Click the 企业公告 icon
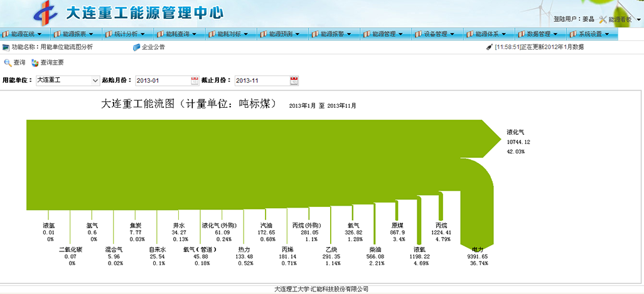The image size is (644, 294). coord(136,47)
